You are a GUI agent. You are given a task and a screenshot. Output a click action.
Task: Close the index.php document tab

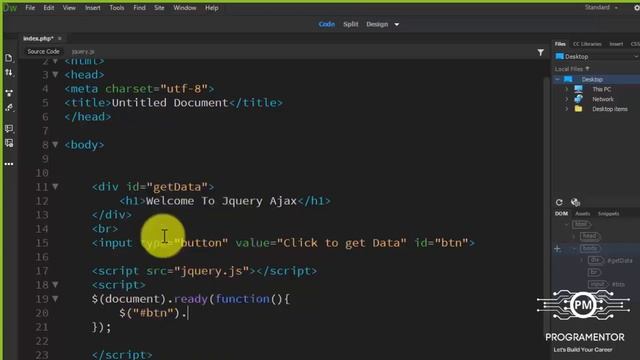60,38
